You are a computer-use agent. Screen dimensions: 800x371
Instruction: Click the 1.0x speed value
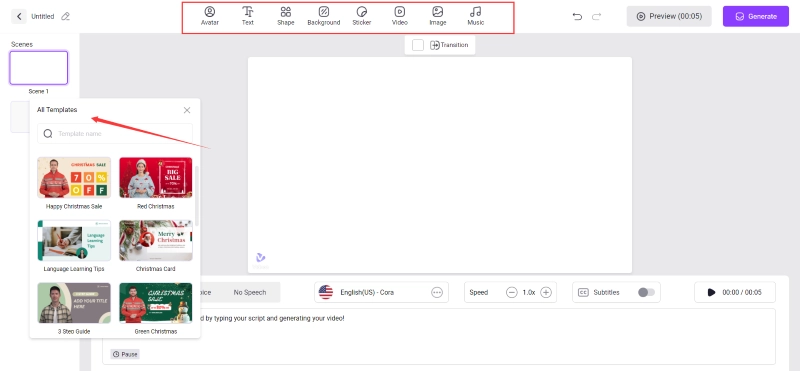click(529, 292)
